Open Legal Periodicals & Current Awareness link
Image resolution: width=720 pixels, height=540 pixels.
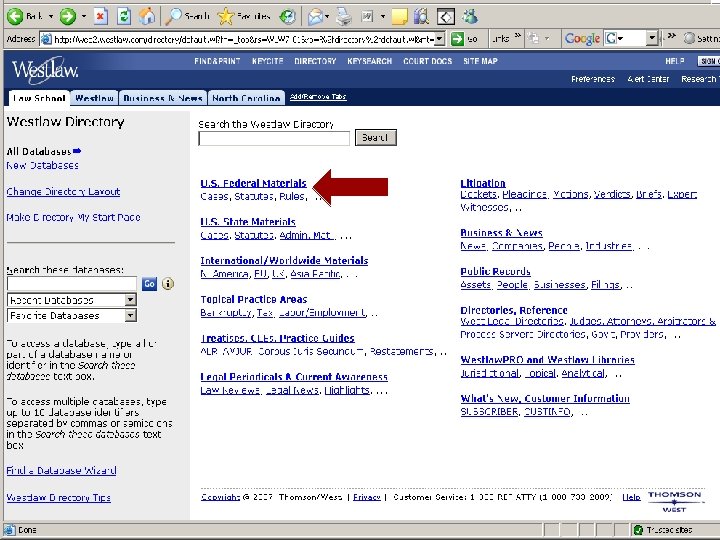(x=294, y=377)
